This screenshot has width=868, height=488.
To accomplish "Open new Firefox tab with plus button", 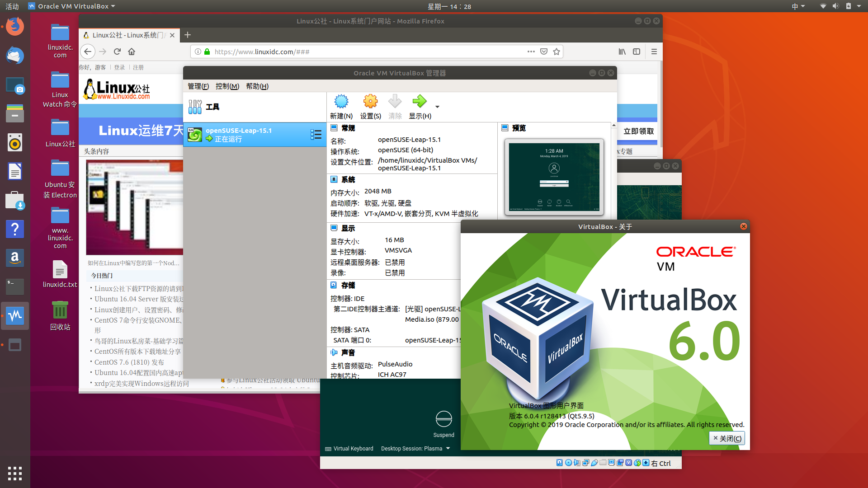I will 188,35.
